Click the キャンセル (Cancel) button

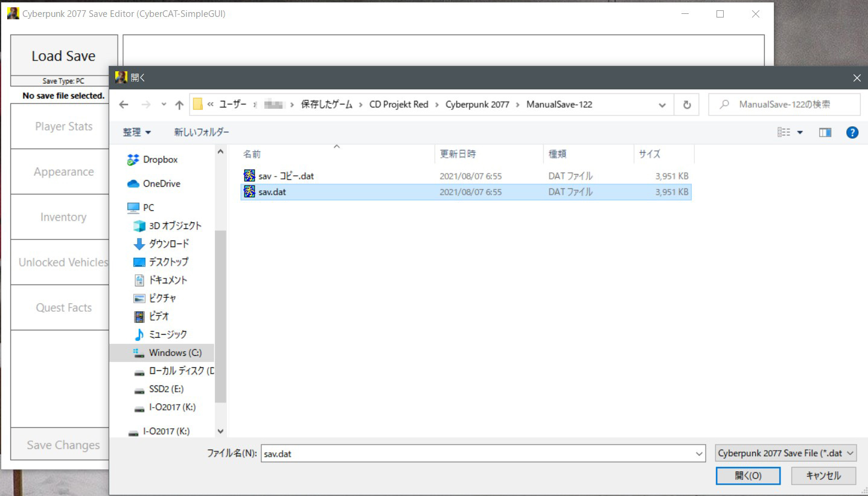pos(823,475)
